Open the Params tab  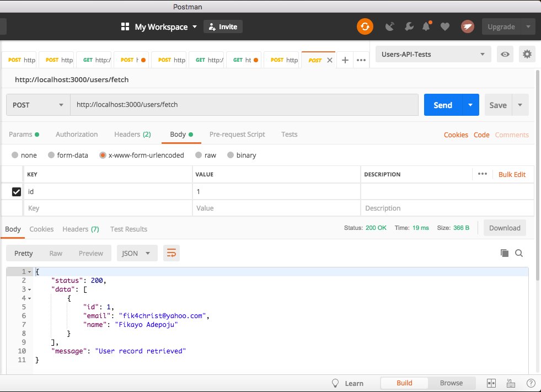(x=24, y=134)
